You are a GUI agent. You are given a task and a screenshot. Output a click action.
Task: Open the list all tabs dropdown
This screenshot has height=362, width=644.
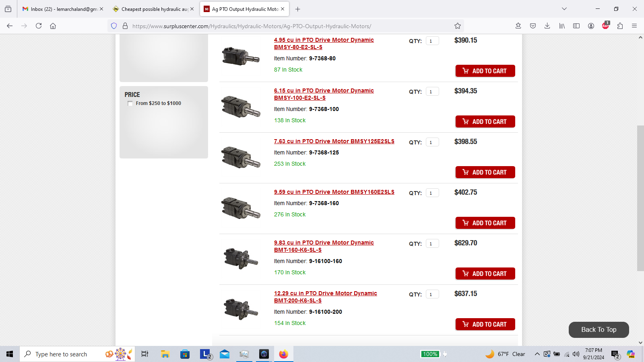(564, 9)
